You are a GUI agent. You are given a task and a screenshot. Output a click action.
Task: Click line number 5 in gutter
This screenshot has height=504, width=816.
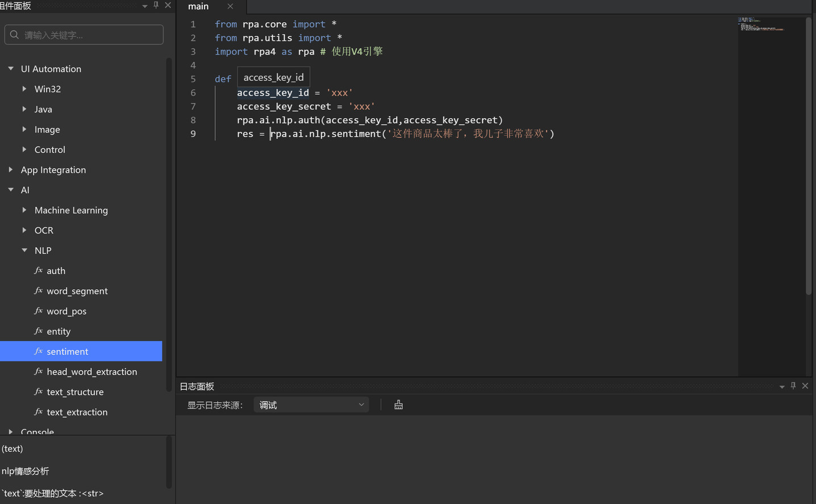pyautogui.click(x=193, y=79)
